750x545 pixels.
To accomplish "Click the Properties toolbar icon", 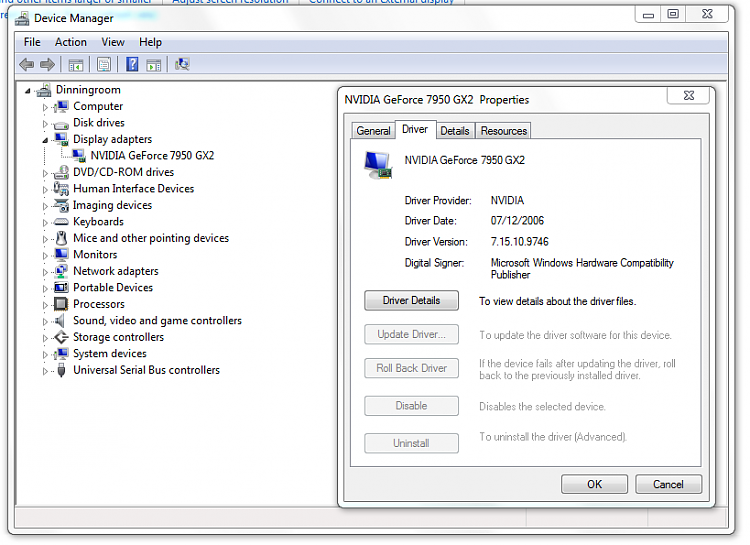I will (x=104, y=65).
